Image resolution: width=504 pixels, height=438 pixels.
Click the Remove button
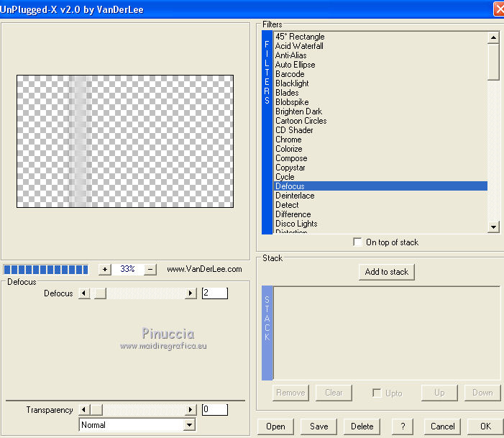(290, 393)
